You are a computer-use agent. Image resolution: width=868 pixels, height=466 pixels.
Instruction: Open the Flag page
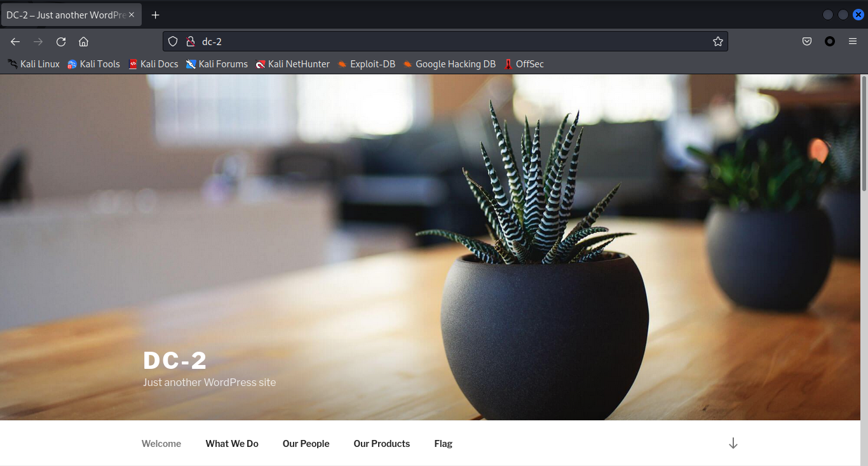click(444, 444)
